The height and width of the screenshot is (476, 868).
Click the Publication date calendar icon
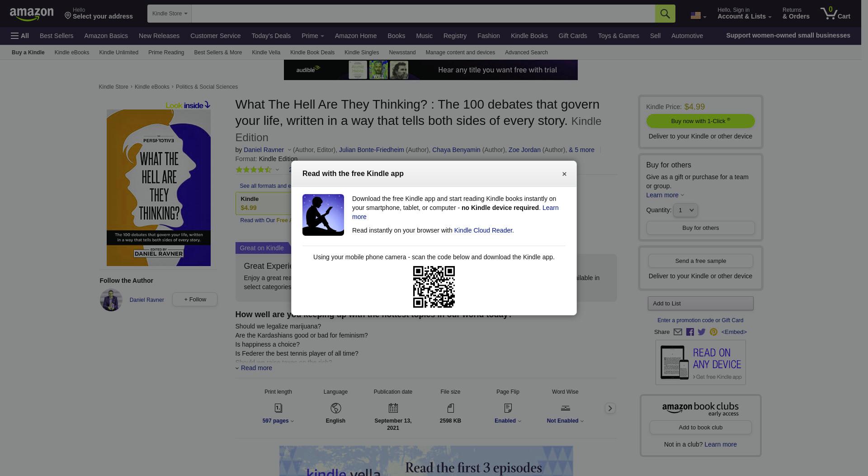pos(393,408)
